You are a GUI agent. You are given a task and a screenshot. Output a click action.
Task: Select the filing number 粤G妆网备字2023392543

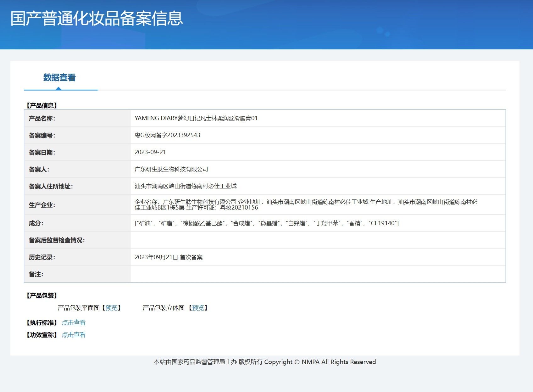pos(167,135)
